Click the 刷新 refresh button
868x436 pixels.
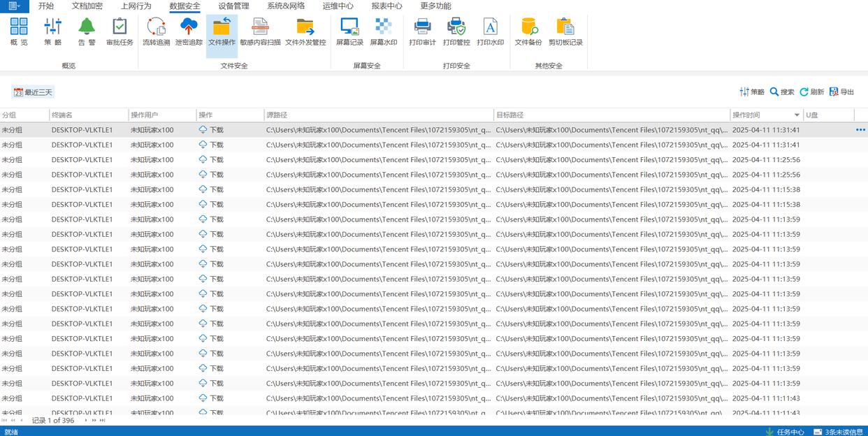[x=811, y=92]
